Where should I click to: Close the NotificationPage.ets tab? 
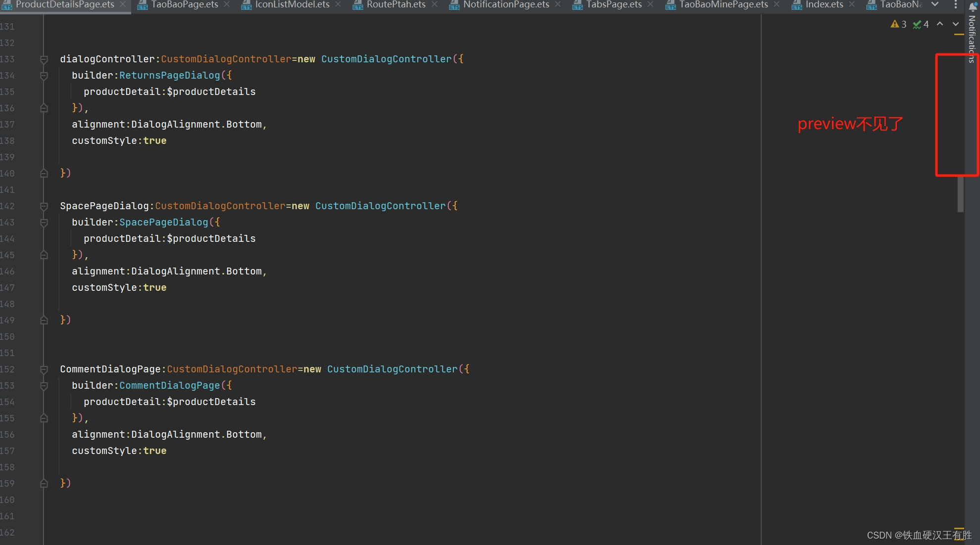(x=558, y=4)
